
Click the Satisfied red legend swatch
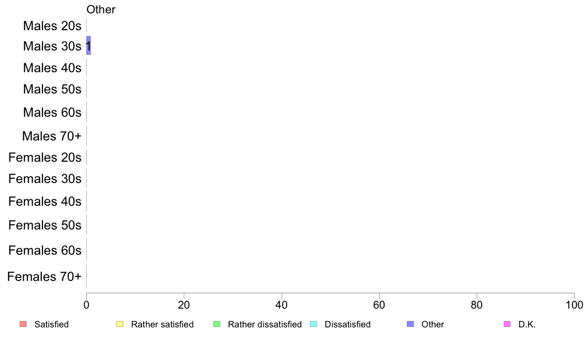[23, 324]
